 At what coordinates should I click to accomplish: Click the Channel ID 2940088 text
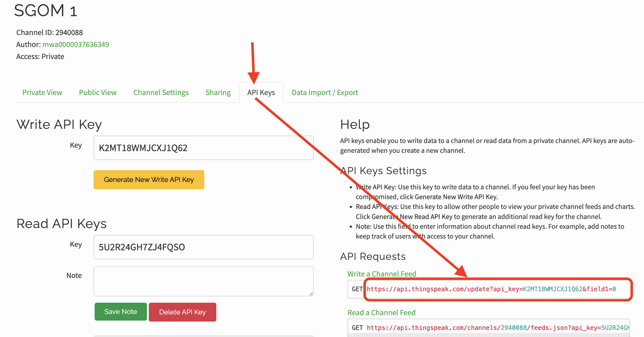(x=49, y=32)
